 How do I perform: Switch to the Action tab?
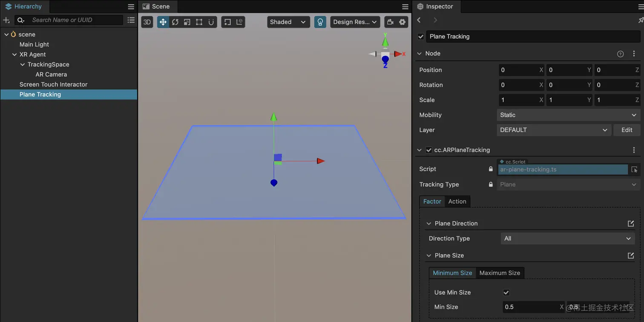(x=457, y=201)
